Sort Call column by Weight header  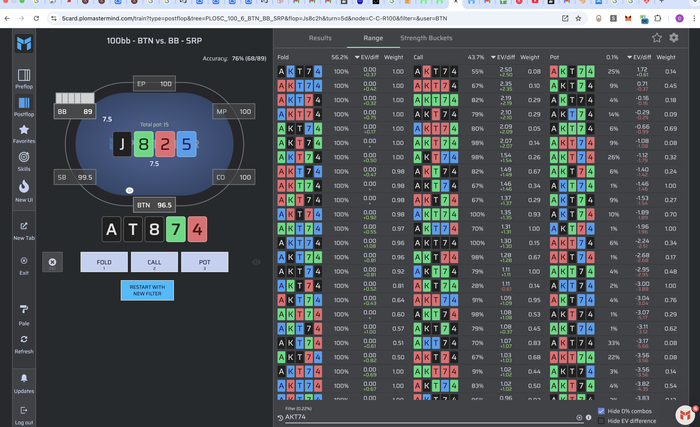point(529,57)
